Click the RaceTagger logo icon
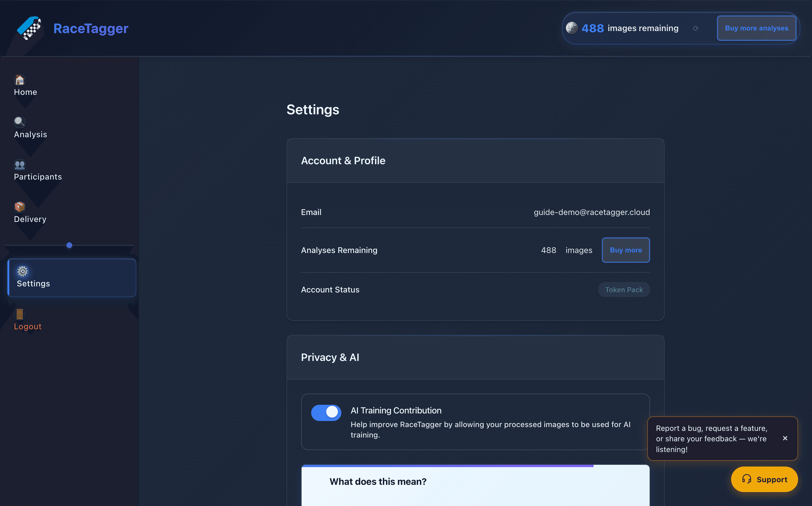The image size is (812, 506). [29, 28]
